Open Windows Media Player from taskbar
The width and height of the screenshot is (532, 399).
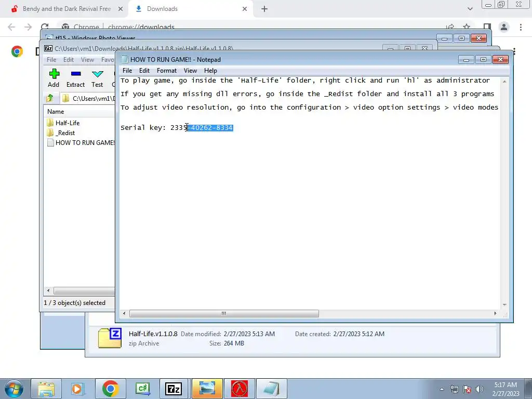(x=77, y=389)
